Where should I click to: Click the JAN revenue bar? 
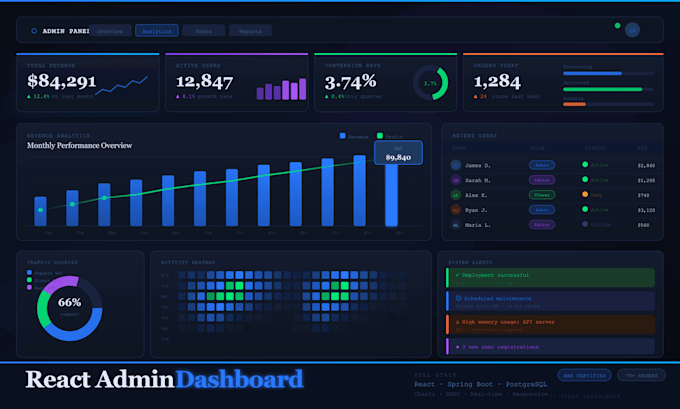[x=40, y=211]
